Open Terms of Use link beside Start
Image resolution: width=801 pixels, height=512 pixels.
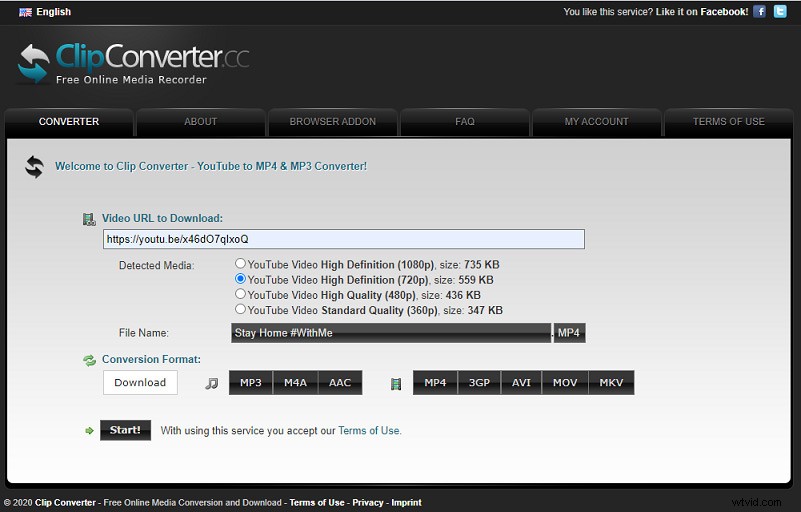tap(370, 431)
